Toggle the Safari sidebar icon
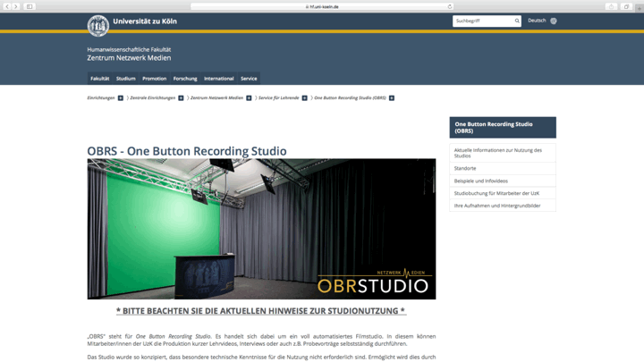The width and height of the screenshot is (644, 362). coord(30,6)
